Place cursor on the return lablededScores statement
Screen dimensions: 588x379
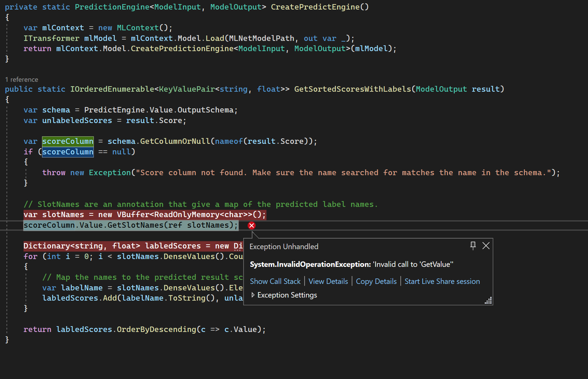[144, 329]
